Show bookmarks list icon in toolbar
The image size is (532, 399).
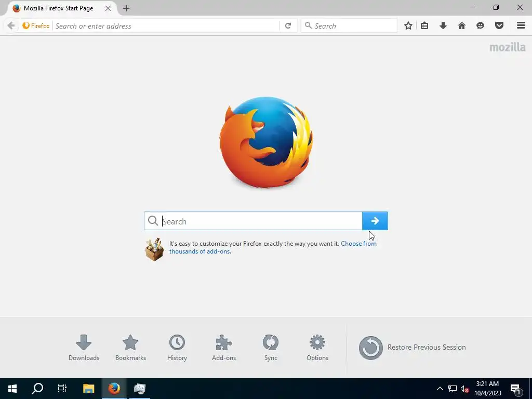(424, 26)
